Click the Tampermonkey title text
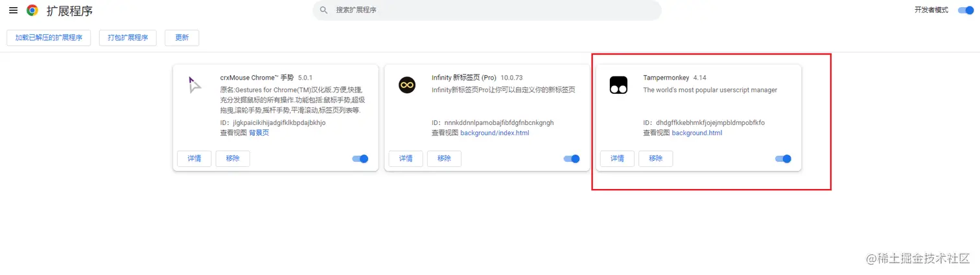 [x=666, y=78]
